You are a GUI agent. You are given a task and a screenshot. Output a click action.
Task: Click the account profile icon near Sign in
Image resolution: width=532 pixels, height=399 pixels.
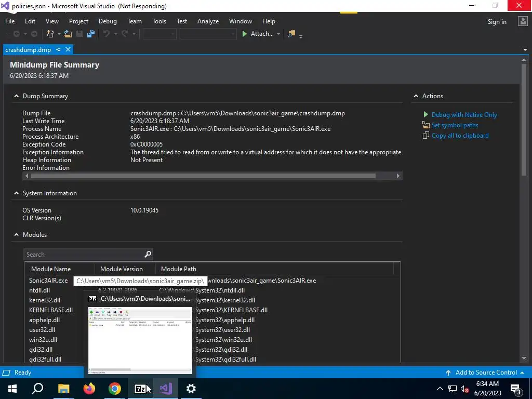(x=523, y=21)
